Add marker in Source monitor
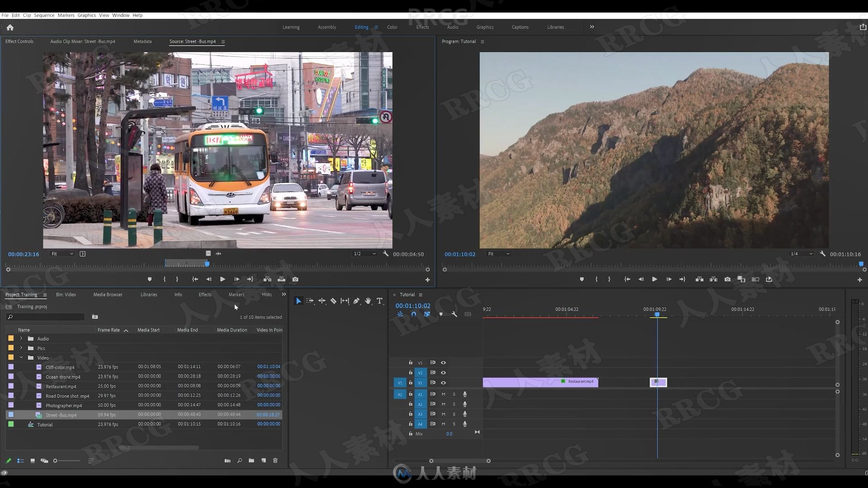This screenshot has height=488, width=868. point(150,279)
